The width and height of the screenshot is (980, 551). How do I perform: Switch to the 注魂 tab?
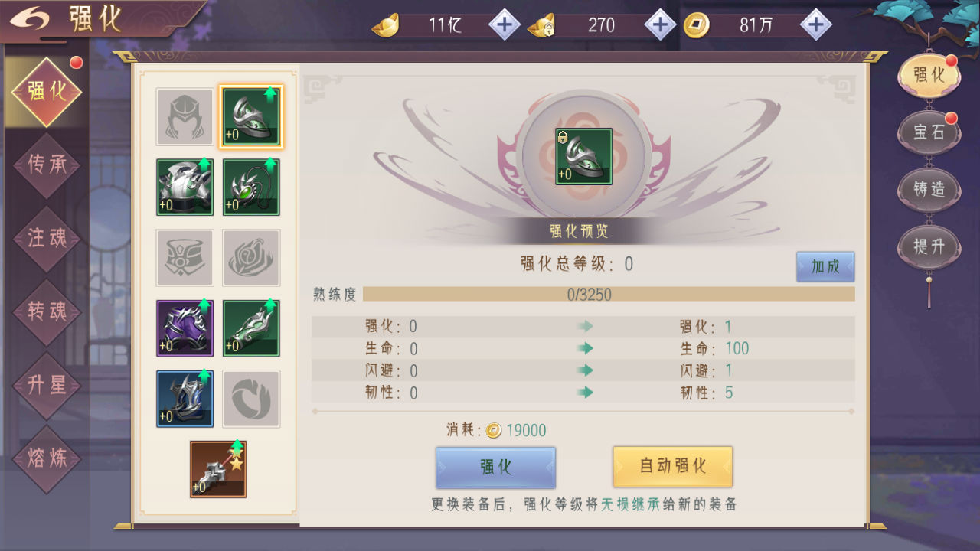pos(47,238)
